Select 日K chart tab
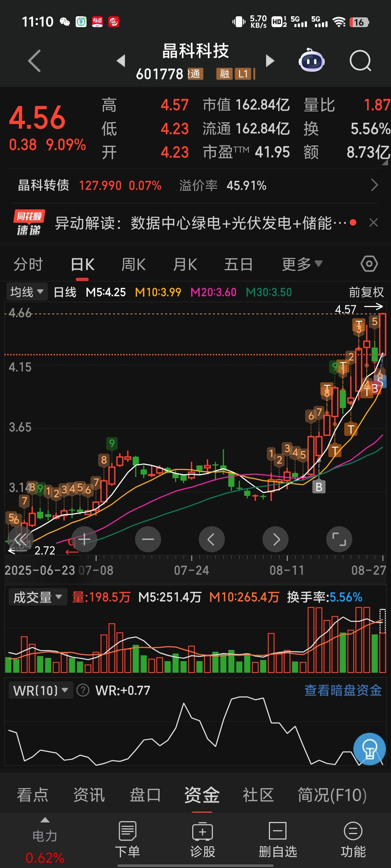The height and width of the screenshot is (868, 391). coord(83,264)
